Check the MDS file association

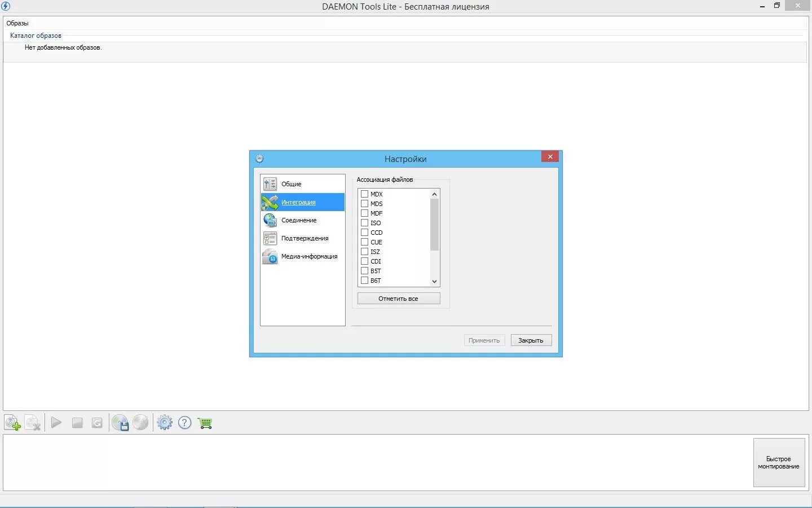364,203
